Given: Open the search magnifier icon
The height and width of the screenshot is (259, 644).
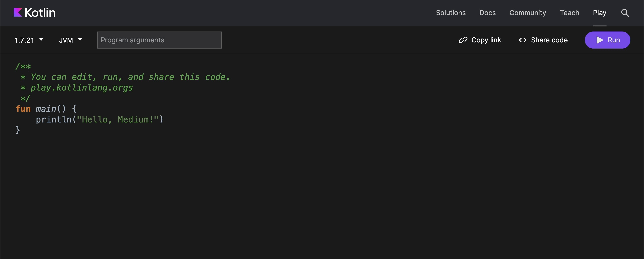Looking at the screenshot, I should coord(625,13).
